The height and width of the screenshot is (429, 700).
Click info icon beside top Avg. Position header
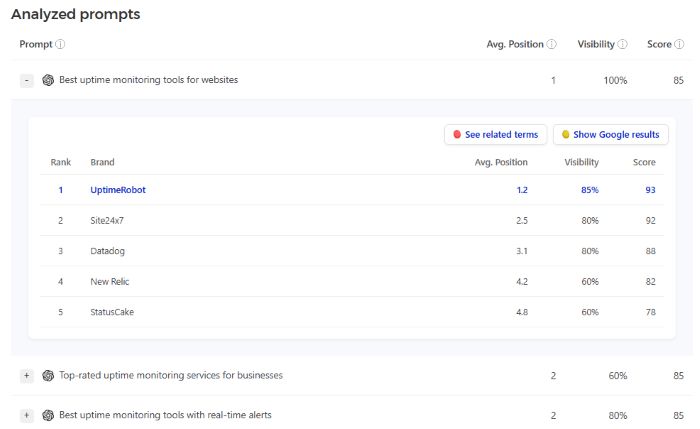point(552,44)
